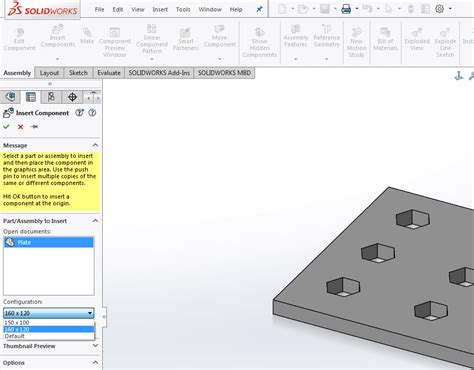The height and width of the screenshot is (370, 474).
Task: Switch to the SOLIDWORKS MBD tab
Action: tap(224, 73)
